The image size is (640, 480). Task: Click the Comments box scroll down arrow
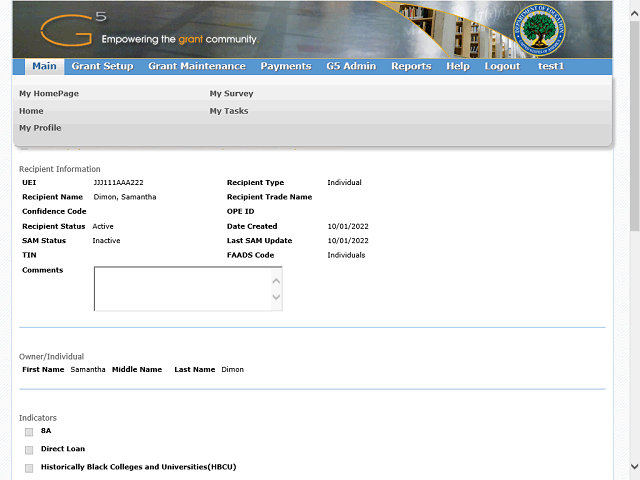[276, 298]
